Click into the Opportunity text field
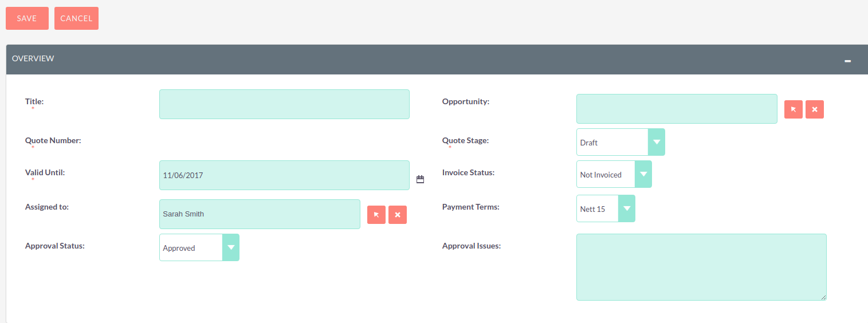 [x=676, y=109]
